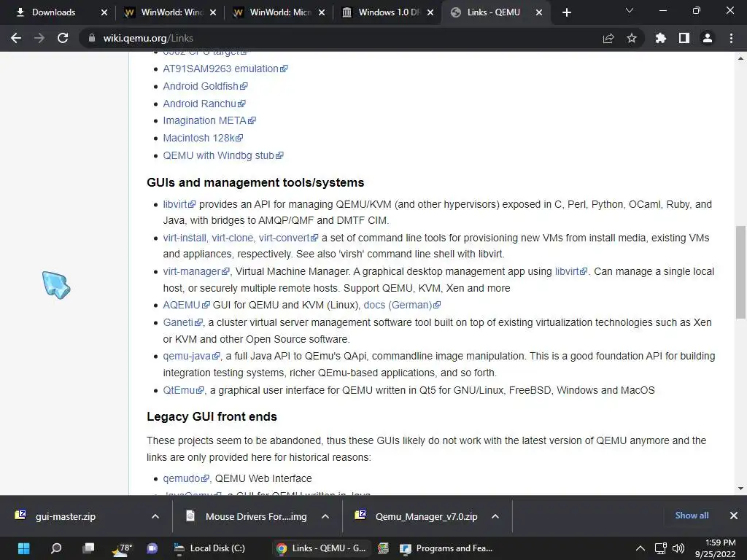Screen dimensions: 747x560
Task: Open the Android Ranchu link
Action: [x=204, y=104]
